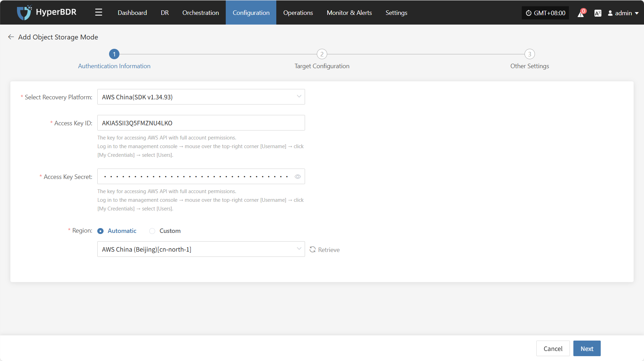This screenshot has width=644, height=361.
Task: Open the Configuration menu
Action: pos(251,12)
